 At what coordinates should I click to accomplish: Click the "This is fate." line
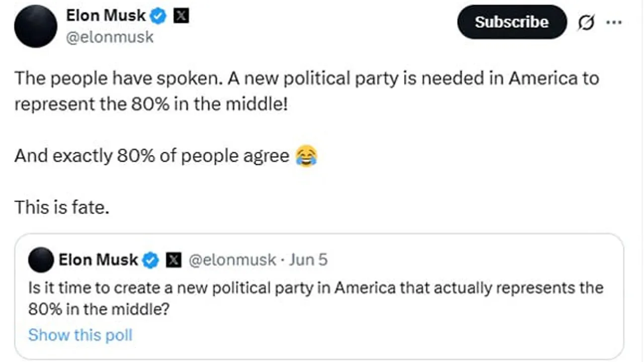tap(62, 207)
